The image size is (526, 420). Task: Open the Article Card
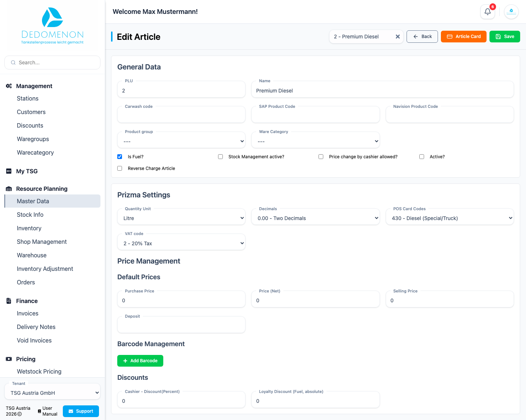point(464,37)
